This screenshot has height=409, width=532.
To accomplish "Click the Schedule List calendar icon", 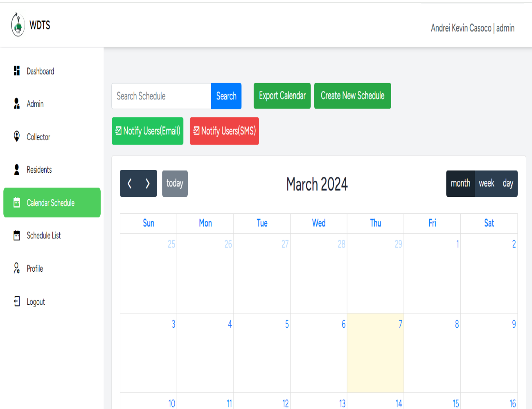I will (x=17, y=235).
